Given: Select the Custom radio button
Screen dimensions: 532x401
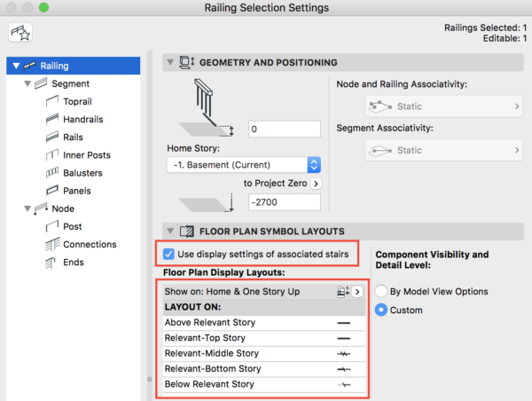Looking at the screenshot, I should tap(382, 310).
